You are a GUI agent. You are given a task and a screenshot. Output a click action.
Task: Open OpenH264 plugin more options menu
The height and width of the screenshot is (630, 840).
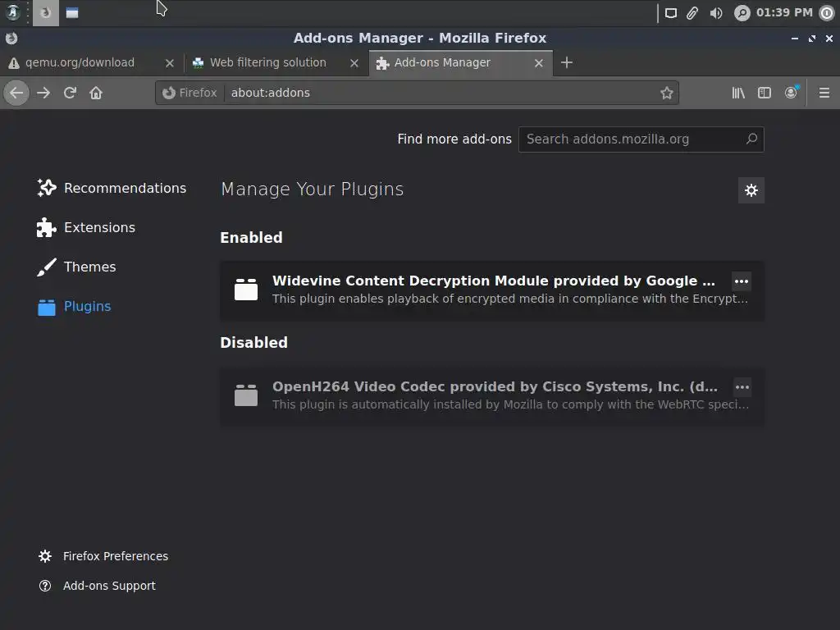pyautogui.click(x=742, y=387)
